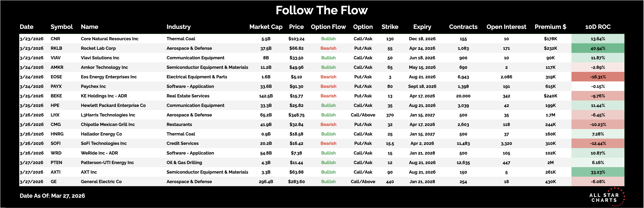The image size is (644, 208).
Task: Click the SOFI ticker symbol
Action: [x=56, y=143]
